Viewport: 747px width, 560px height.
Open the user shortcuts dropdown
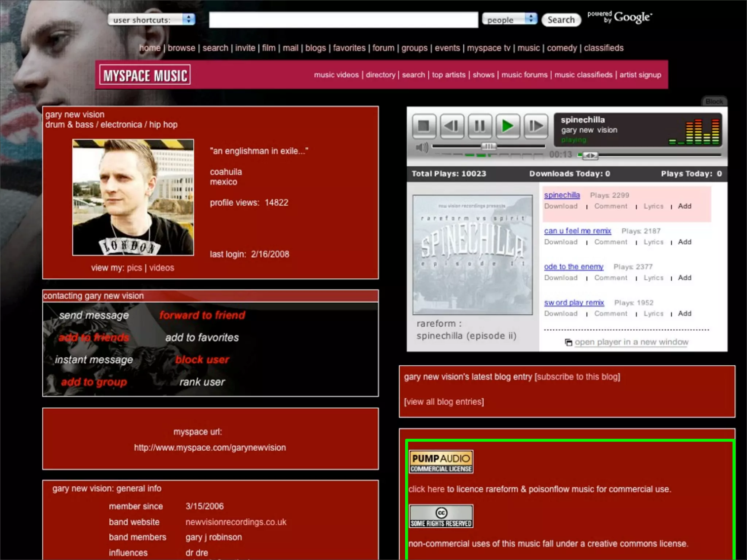click(151, 20)
